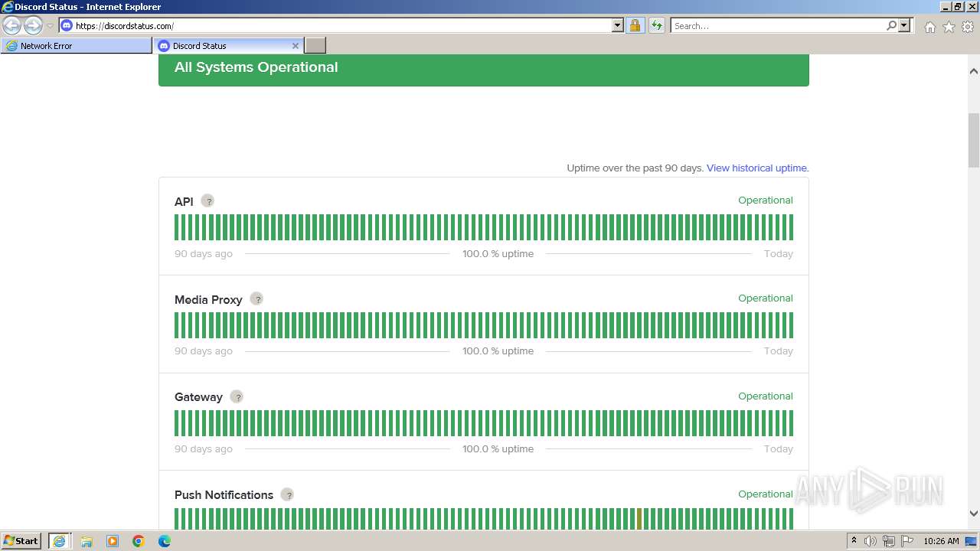
Task: Click the Push Notifications Operational status label
Action: tap(766, 494)
